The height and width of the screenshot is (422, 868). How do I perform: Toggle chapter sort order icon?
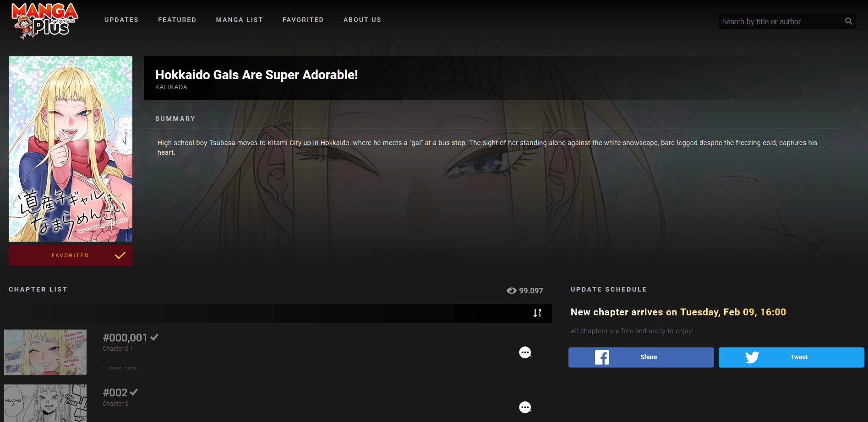[x=537, y=313]
